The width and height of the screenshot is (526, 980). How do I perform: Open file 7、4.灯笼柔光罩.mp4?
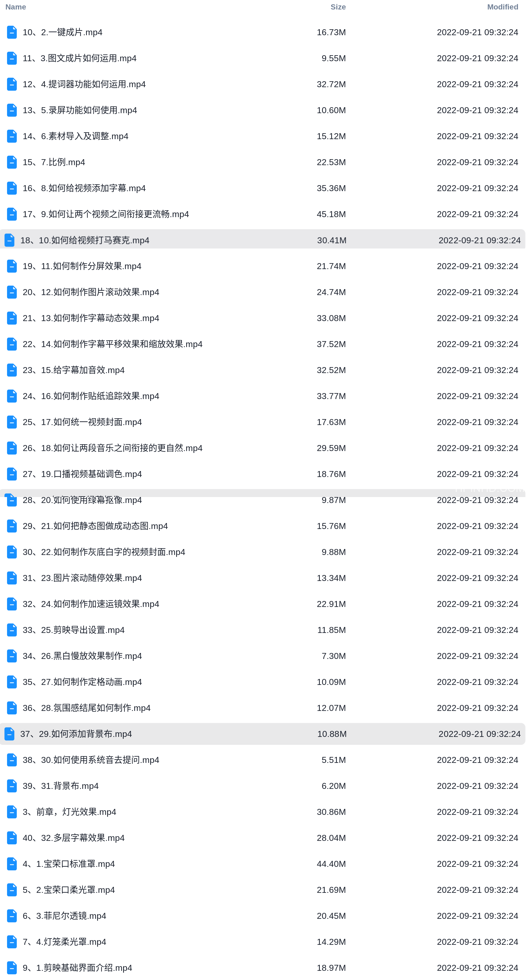64,942
